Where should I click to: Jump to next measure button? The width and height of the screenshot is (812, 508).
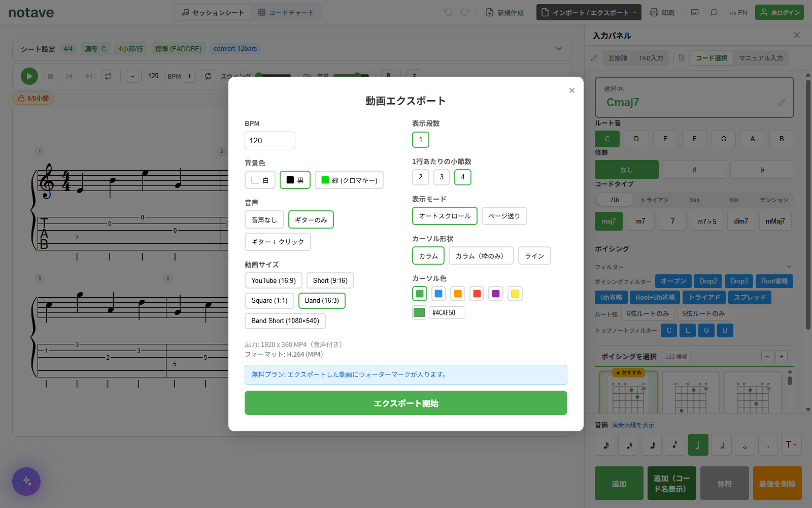tap(88, 76)
